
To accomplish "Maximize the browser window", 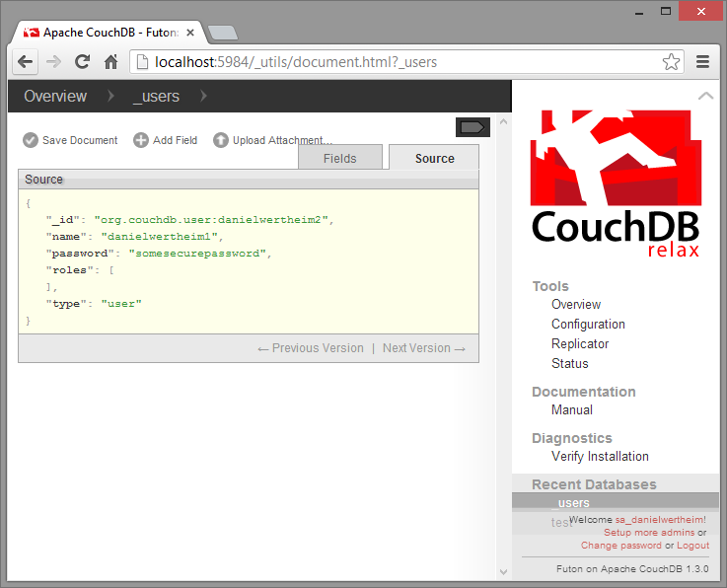I will point(666,12).
